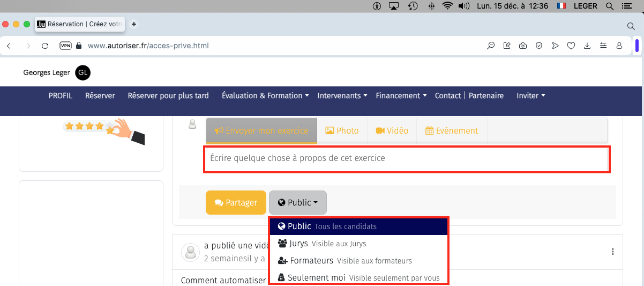Click the GL user avatar circle
This screenshot has height=286, width=644.
pyautogui.click(x=83, y=73)
